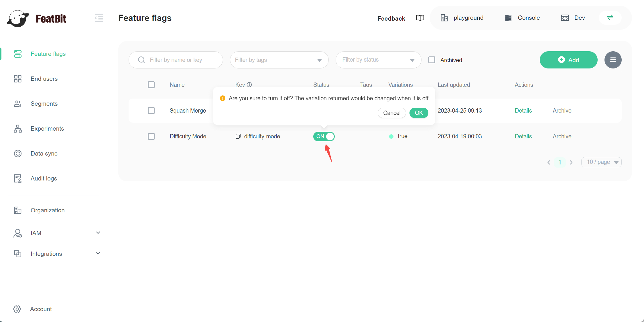Open Account settings
The width and height of the screenshot is (644, 322).
click(x=41, y=309)
